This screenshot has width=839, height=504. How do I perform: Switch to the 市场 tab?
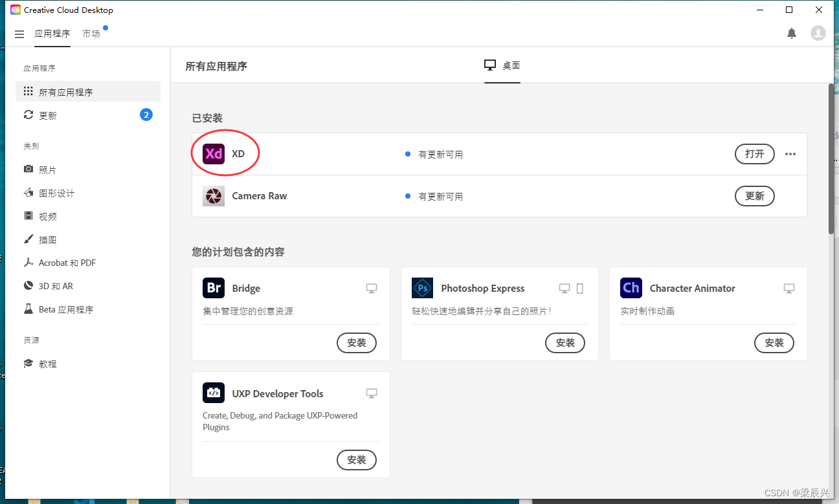coord(91,34)
